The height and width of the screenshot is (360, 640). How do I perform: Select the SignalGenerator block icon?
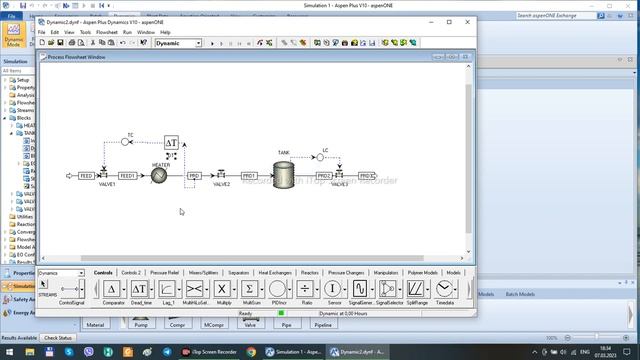pos(360,289)
